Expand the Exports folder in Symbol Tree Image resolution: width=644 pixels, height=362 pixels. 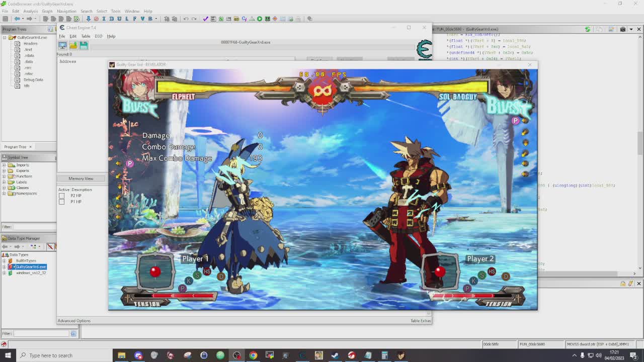pos(4,170)
